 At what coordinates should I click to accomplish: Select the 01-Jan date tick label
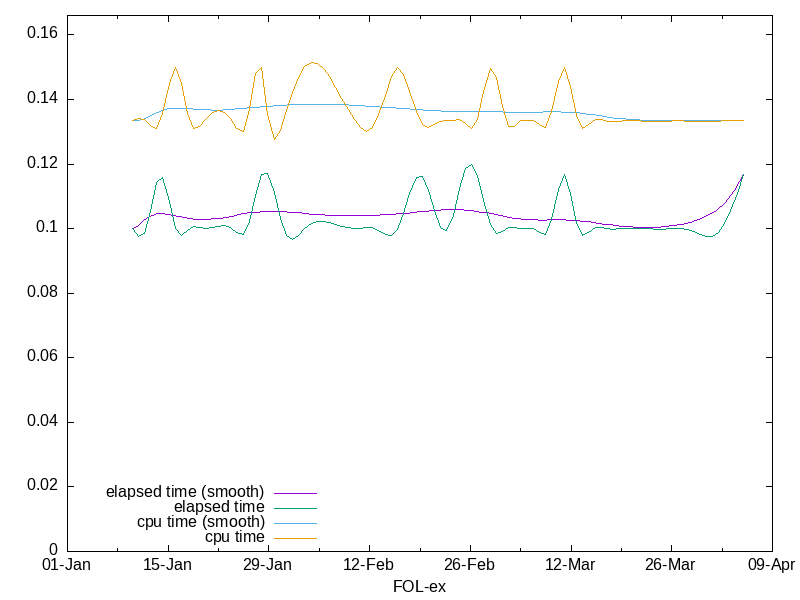click(x=67, y=565)
